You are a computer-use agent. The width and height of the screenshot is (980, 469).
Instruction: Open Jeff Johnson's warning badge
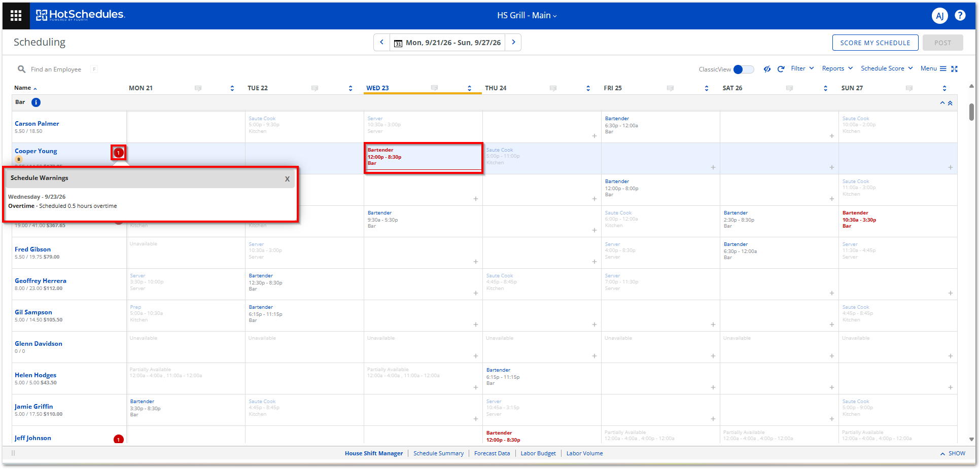[118, 439]
